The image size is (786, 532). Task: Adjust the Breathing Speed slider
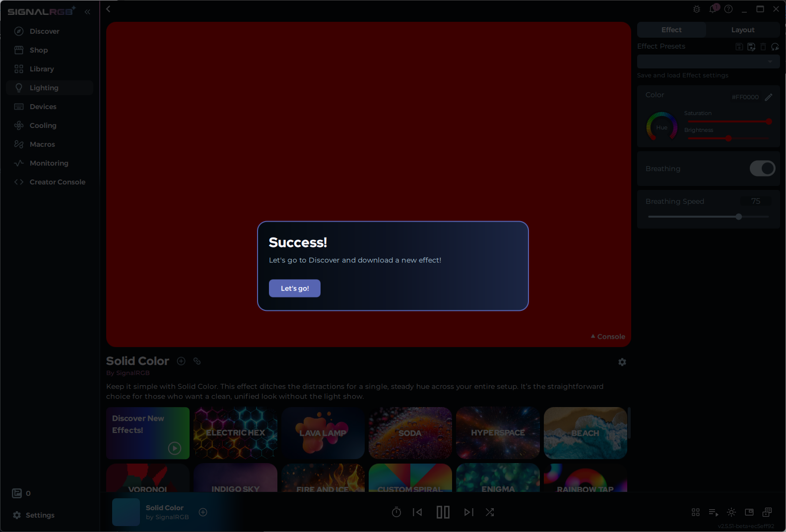pos(708,217)
